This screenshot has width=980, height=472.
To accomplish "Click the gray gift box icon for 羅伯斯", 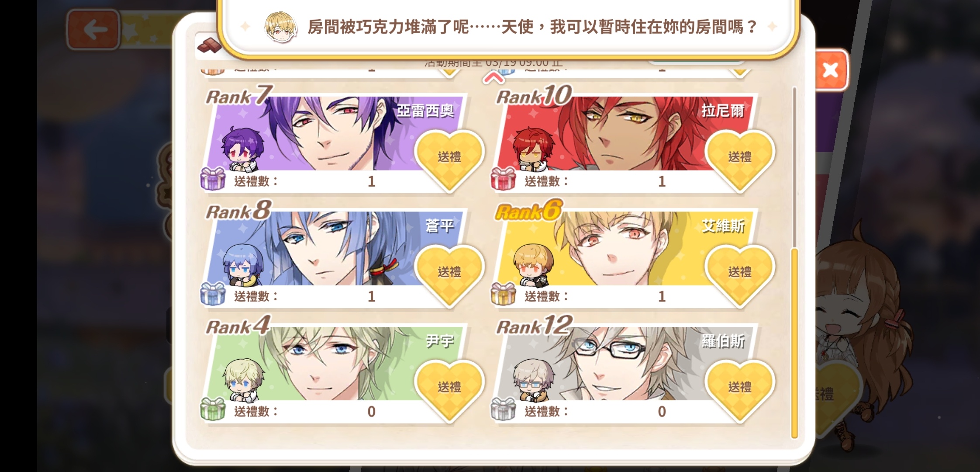I will 503,409.
